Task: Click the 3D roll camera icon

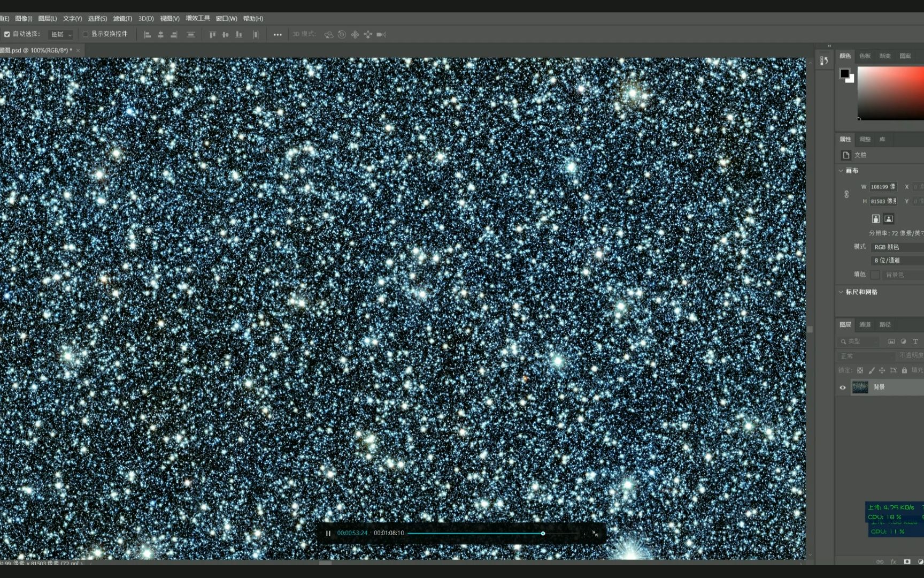Action: [x=342, y=34]
